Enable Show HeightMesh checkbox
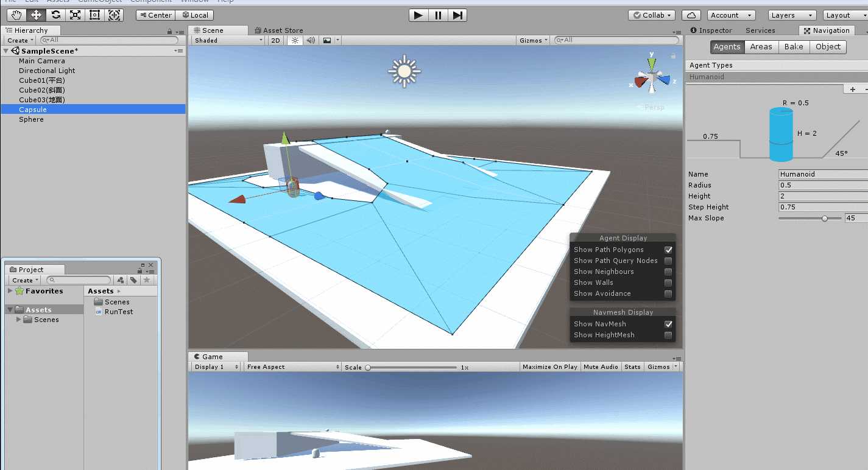 coord(668,335)
